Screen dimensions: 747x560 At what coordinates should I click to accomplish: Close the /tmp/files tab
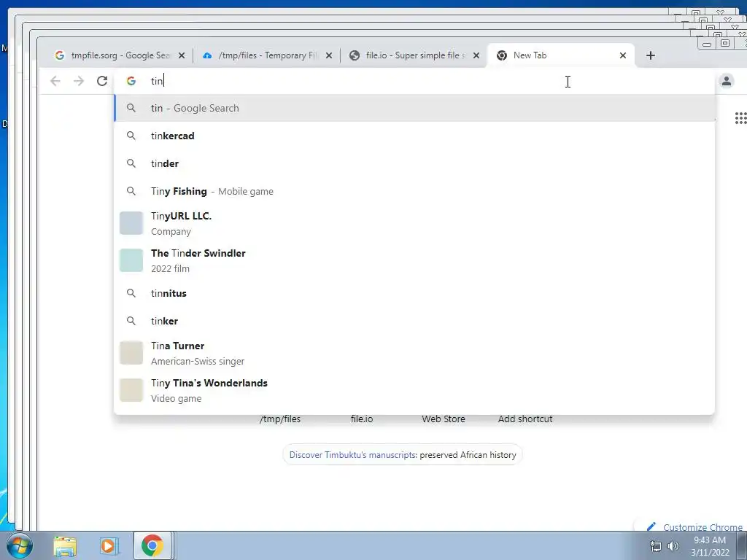coord(329,55)
